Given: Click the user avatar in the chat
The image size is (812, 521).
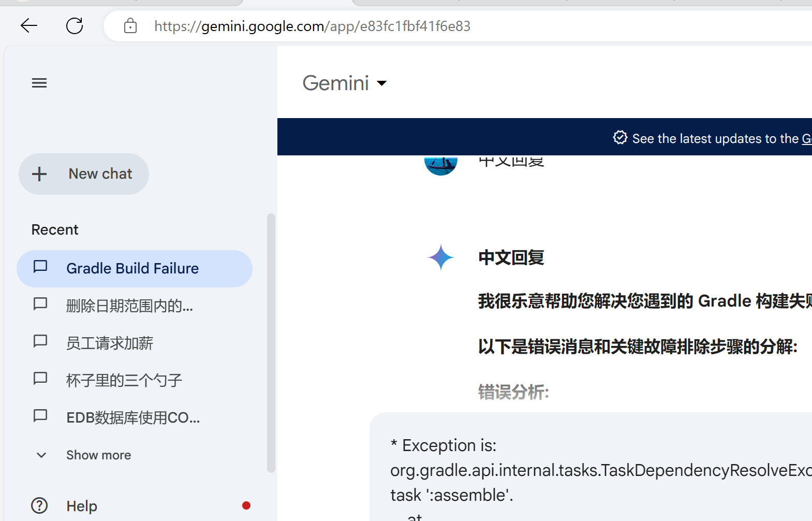Looking at the screenshot, I should click(441, 165).
